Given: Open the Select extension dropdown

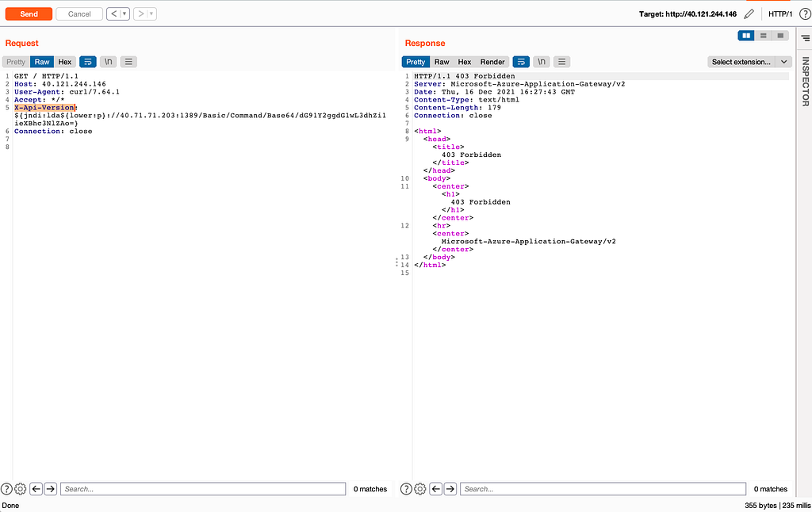Looking at the screenshot, I should (750, 62).
